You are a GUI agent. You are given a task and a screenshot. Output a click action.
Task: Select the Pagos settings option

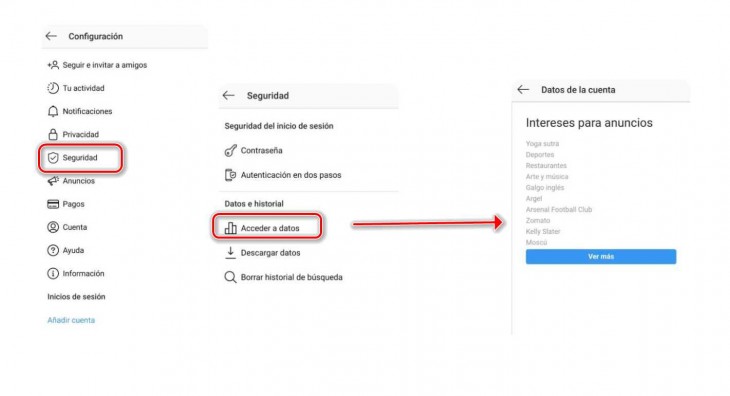(x=66, y=204)
